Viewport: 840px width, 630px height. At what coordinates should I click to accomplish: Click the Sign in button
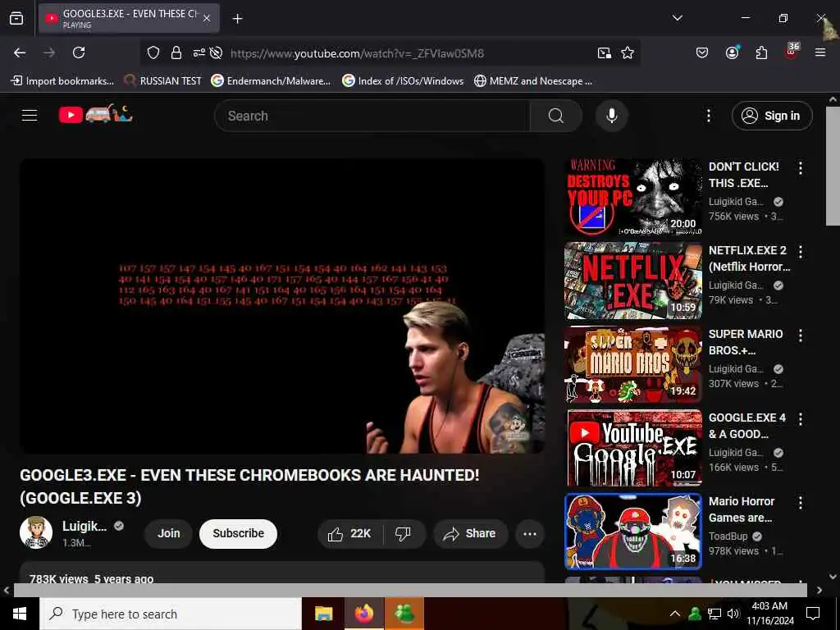[x=772, y=116]
